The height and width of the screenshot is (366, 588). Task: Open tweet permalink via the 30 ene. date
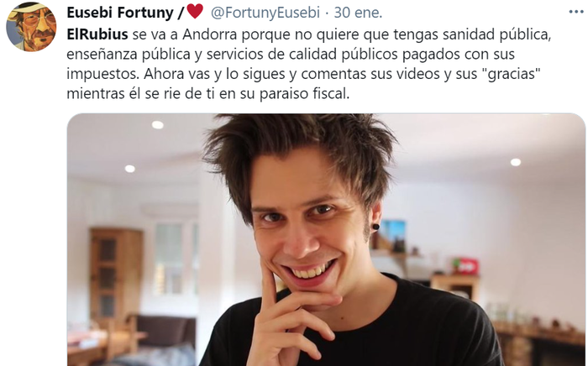(x=358, y=13)
